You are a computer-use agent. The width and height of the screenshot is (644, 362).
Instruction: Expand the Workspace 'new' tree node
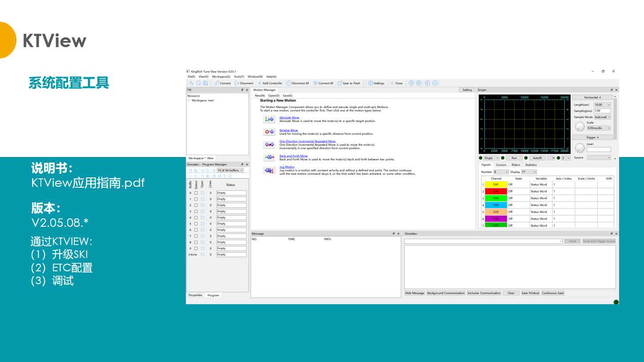click(189, 101)
